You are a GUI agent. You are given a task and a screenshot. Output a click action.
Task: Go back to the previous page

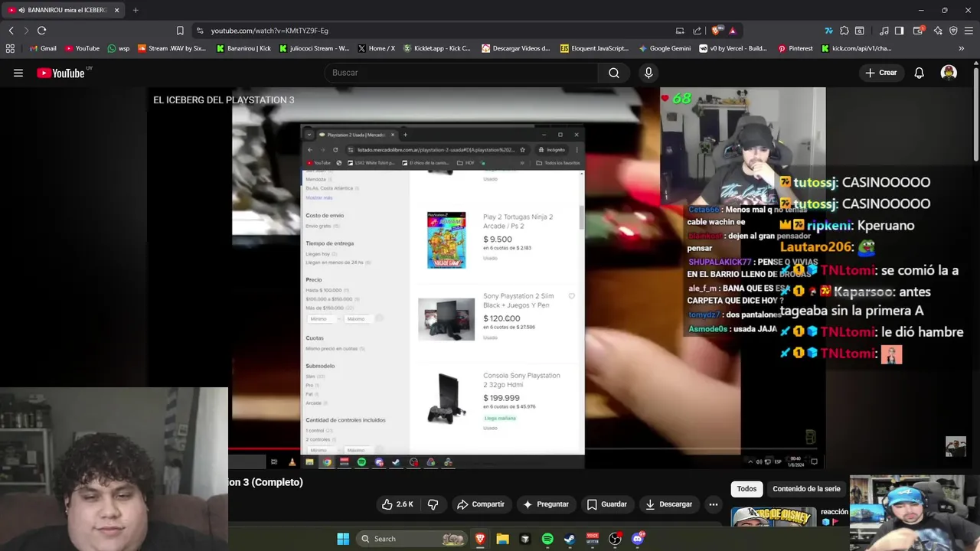click(x=11, y=31)
